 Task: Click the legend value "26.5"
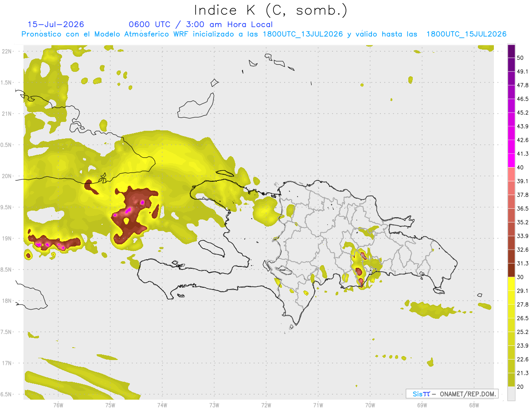tap(523, 318)
